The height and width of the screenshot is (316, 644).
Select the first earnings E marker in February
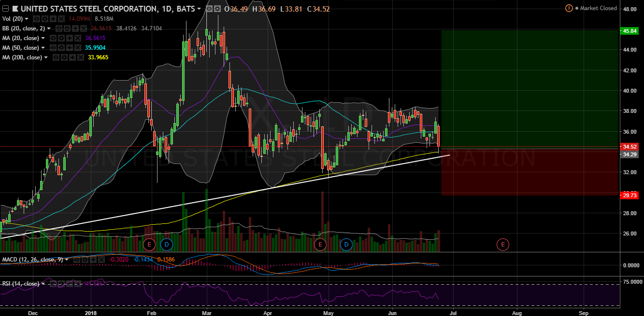click(x=149, y=245)
